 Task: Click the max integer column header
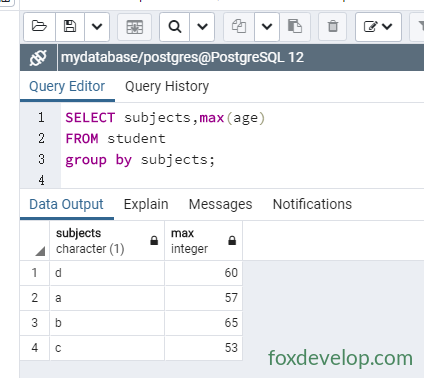click(x=204, y=241)
